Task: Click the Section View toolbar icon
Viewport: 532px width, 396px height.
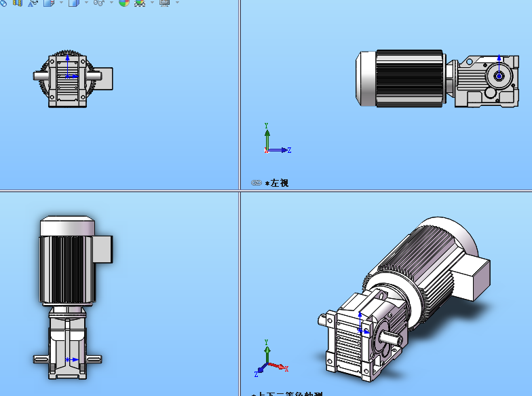Action: 16,3
